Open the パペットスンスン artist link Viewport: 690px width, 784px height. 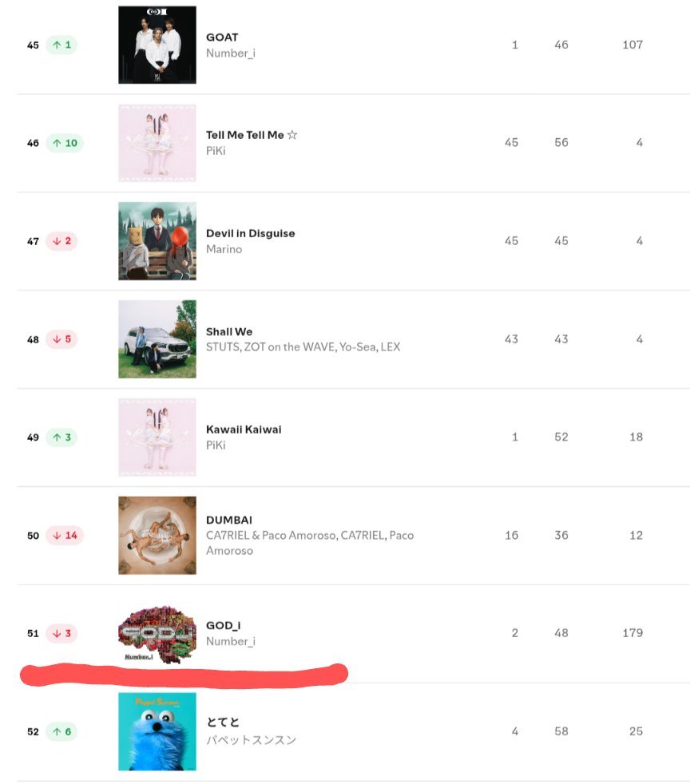252,739
